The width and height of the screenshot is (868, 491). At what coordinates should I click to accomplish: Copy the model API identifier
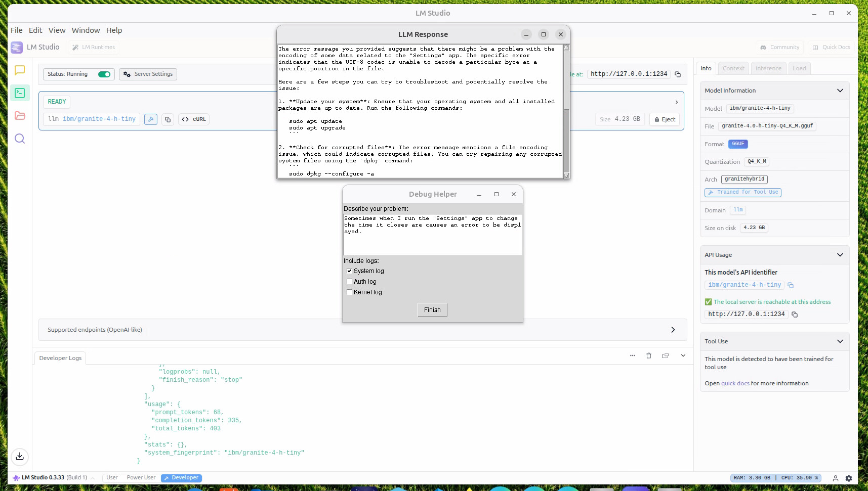click(x=791, y=285)
